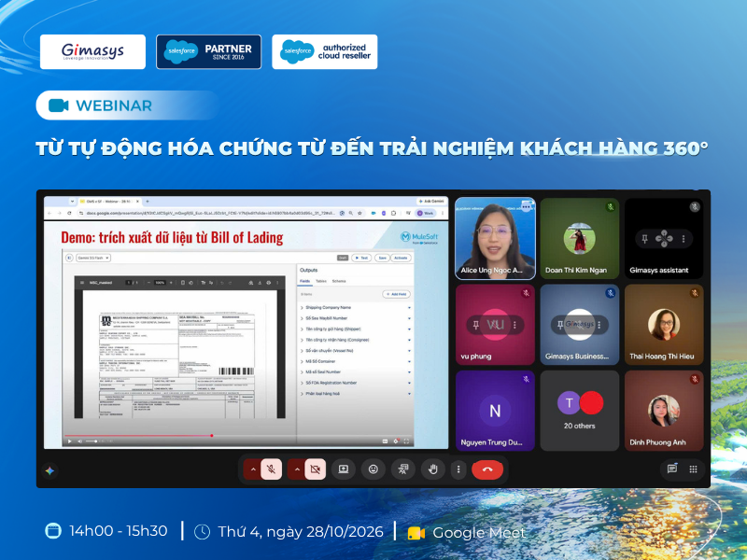Click the Save button
Image resolution: width=747 pixels, height=560 pixels.
(x=382, y=258)
